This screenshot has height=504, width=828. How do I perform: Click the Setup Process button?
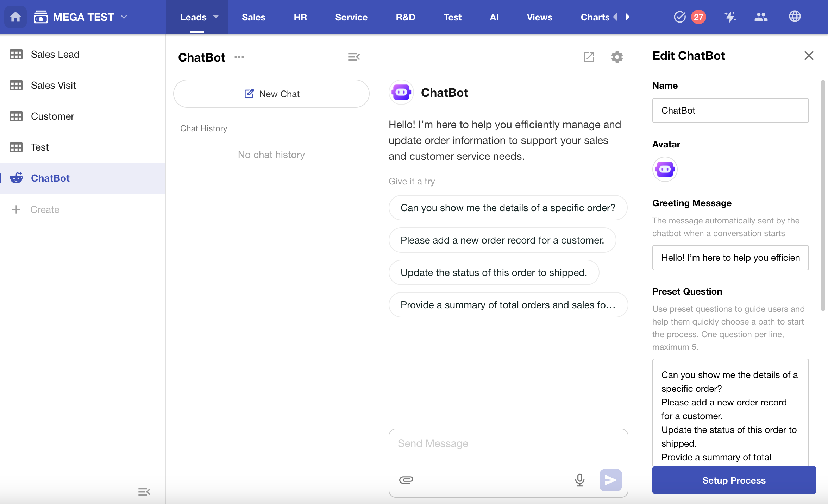tap(734, 480)
